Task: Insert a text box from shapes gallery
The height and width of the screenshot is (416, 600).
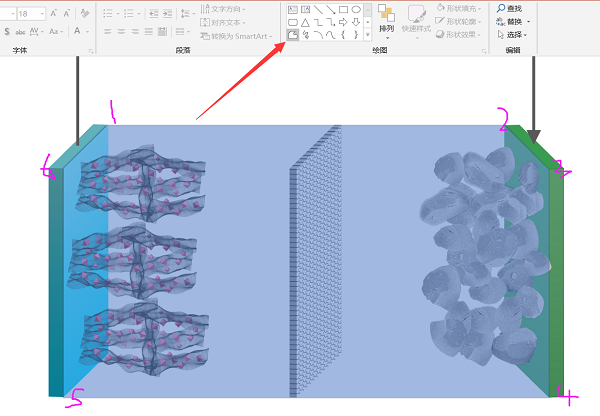Action: coord(292,9)
